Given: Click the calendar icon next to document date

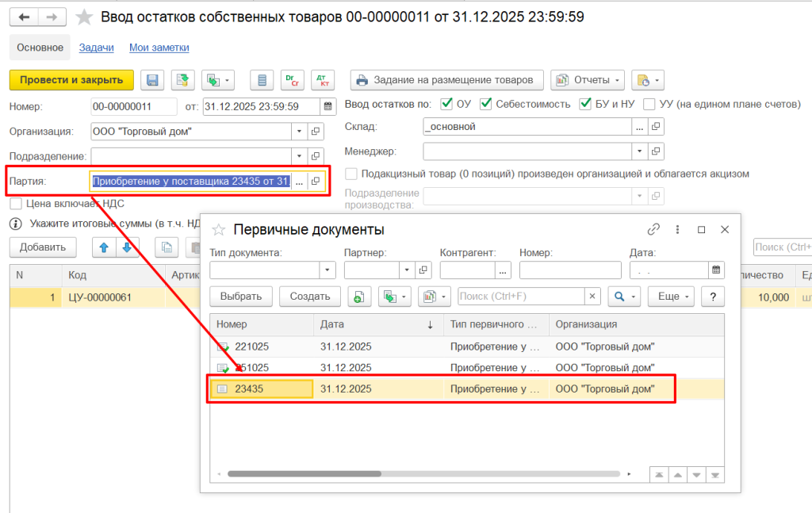Looking at the screenshot, I should (327, 106).
